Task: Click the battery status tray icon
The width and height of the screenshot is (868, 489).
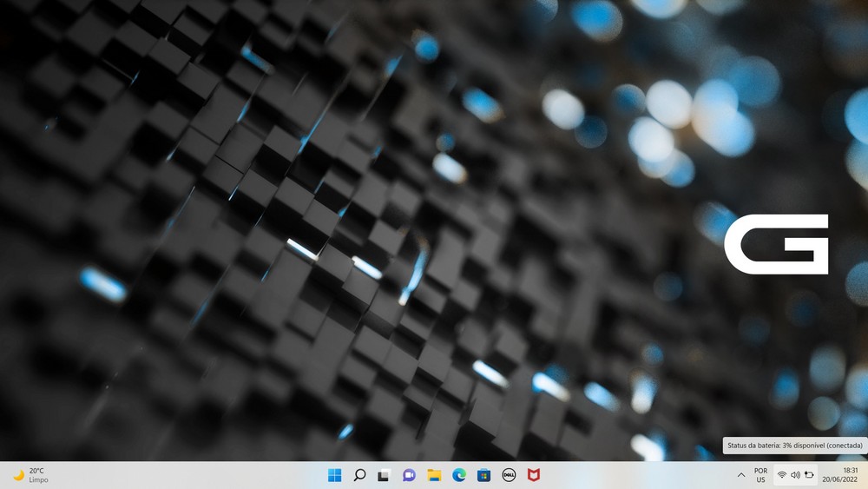Action: pos(809,475)
